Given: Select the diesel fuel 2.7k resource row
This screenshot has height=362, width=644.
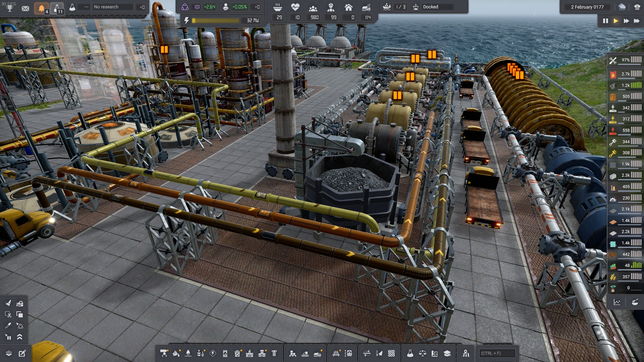Looking at the screenshot, I should (626, 74).
